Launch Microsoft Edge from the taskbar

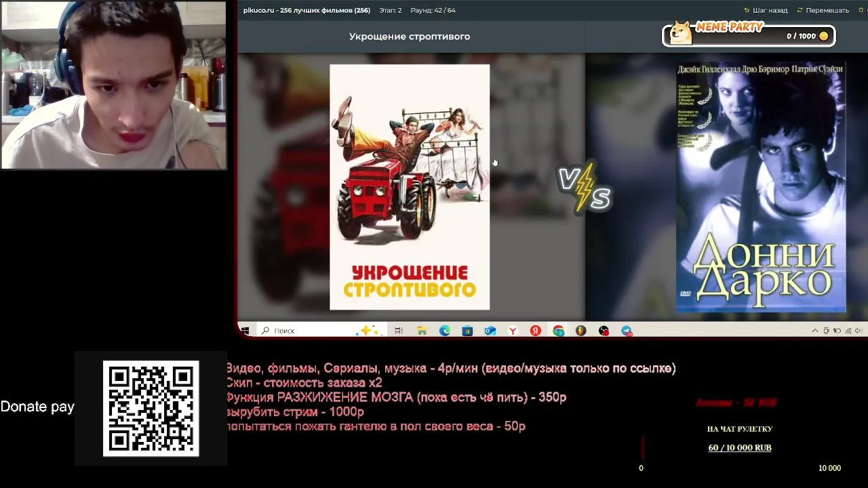445,331
